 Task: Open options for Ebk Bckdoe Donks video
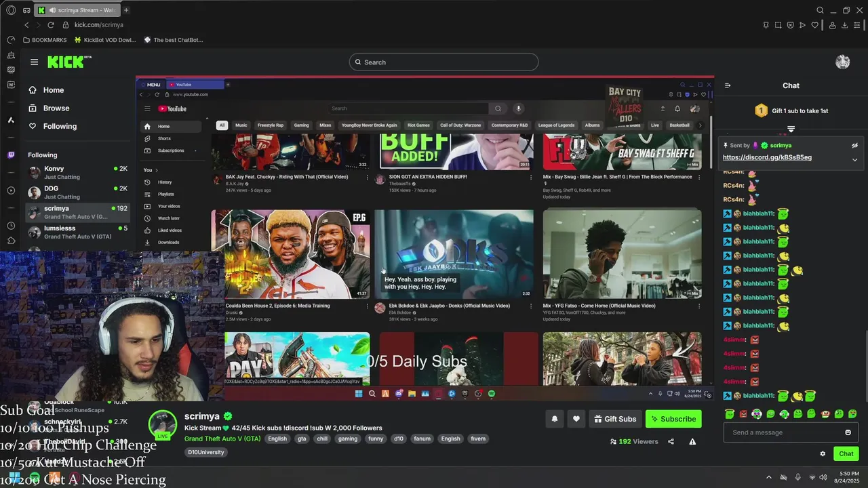pyautogui.click(x=531, y=306)
